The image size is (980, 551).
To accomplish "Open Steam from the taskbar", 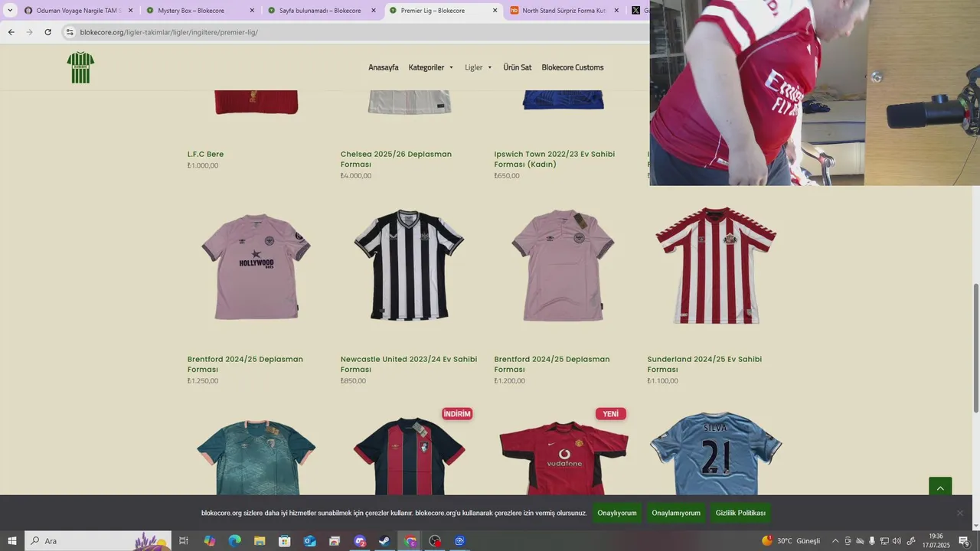I will click(384, 541).
